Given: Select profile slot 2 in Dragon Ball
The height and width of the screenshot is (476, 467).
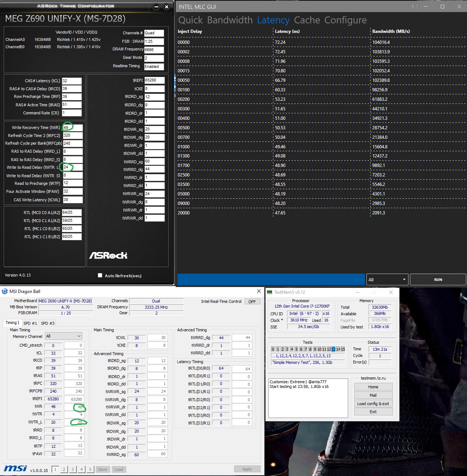Looking at the screenshot, I should pos(64,469).
